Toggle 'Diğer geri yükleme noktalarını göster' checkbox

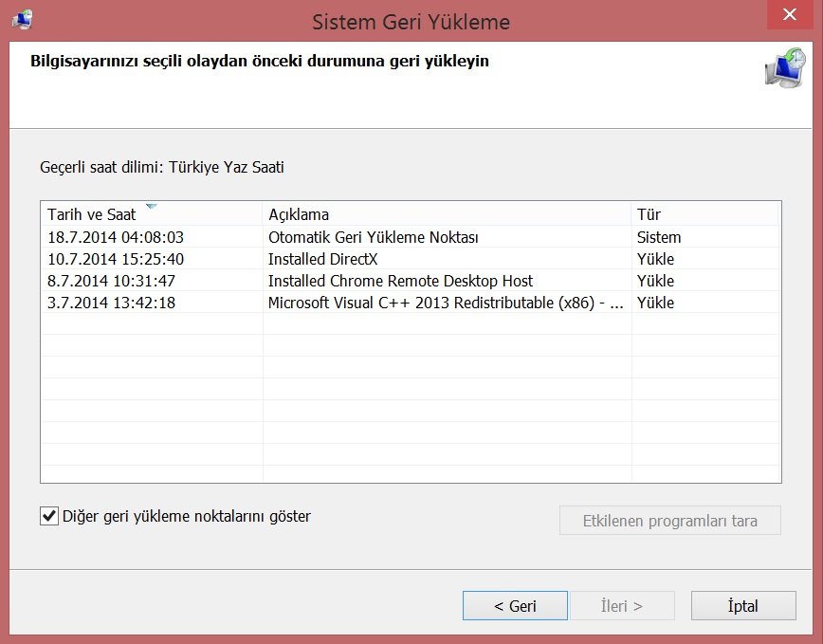49,517
